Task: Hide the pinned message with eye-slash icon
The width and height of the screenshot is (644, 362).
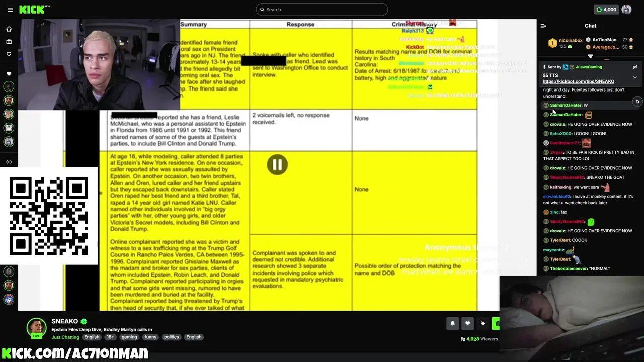Action: [635, 67]
